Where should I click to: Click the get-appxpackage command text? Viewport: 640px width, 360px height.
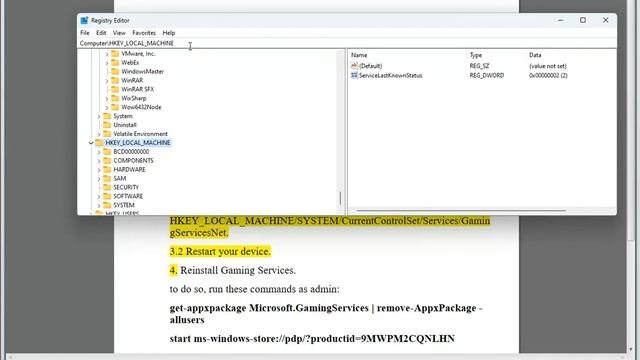325,313
